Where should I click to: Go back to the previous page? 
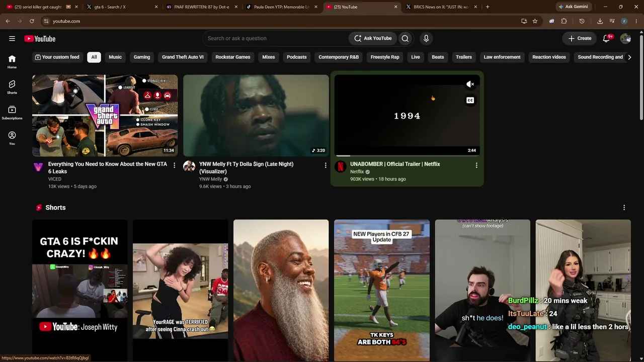(8, 21)
